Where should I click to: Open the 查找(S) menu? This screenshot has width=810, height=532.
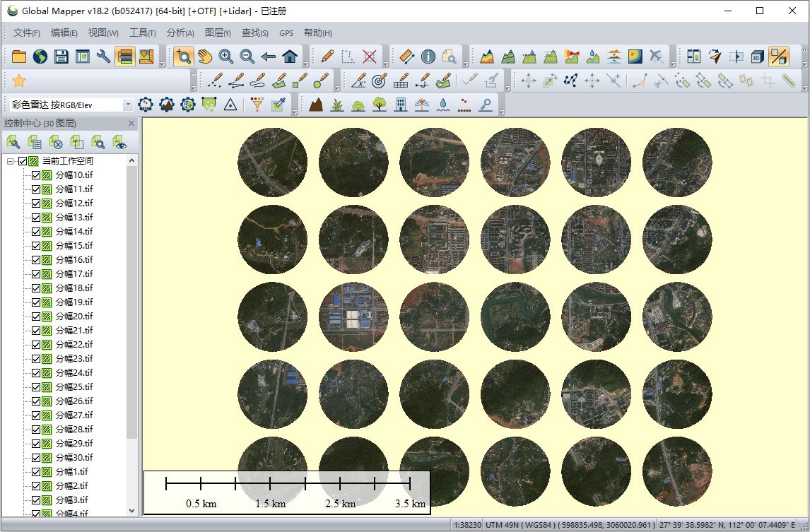(x=254, y=32)
